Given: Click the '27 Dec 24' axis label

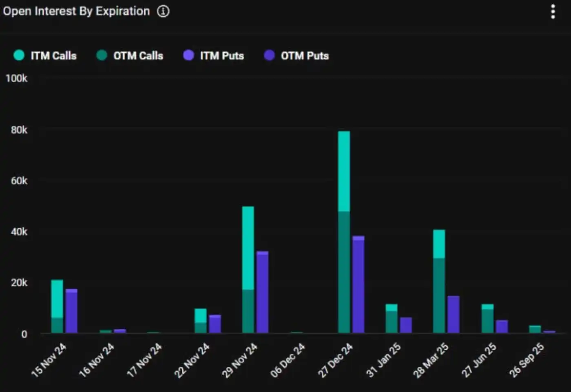Looking at the screenshot, I should click(x=335, y=360).
